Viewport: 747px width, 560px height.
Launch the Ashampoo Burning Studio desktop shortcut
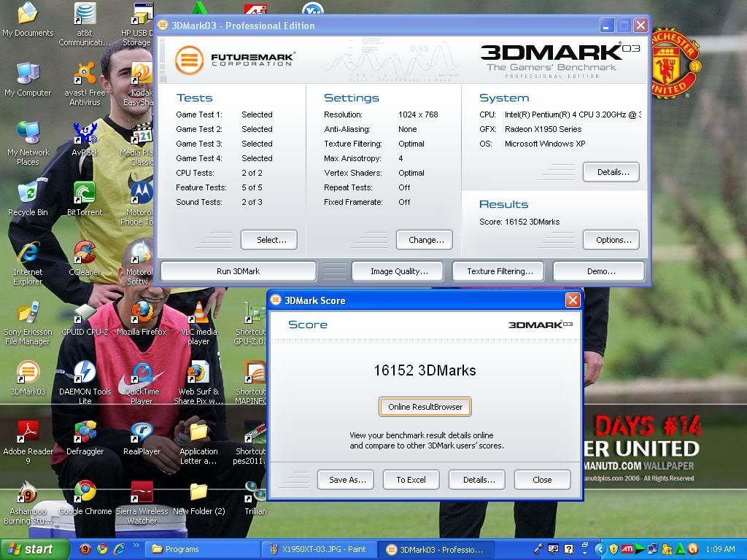[28, 503]
